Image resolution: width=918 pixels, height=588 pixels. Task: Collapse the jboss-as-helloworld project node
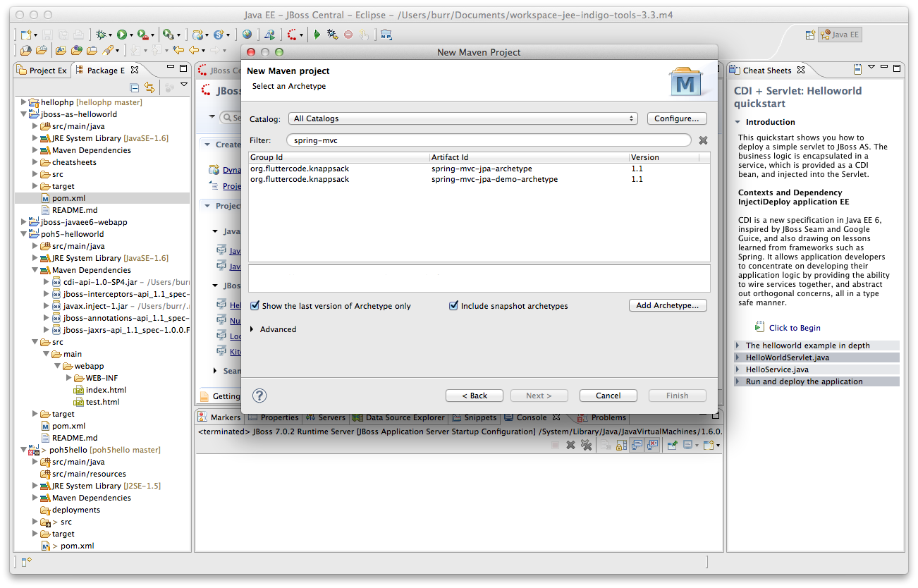[x=23, y=114]
